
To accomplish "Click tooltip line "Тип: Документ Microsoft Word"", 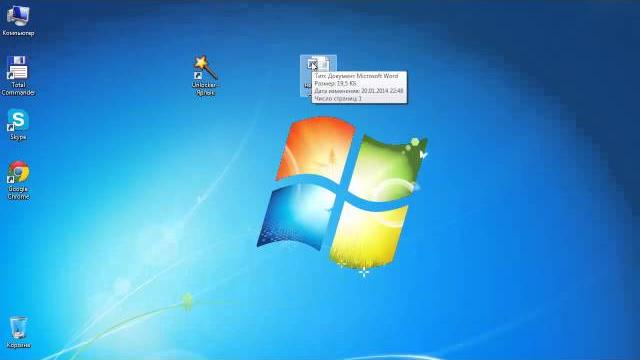I will coord(356,76).
